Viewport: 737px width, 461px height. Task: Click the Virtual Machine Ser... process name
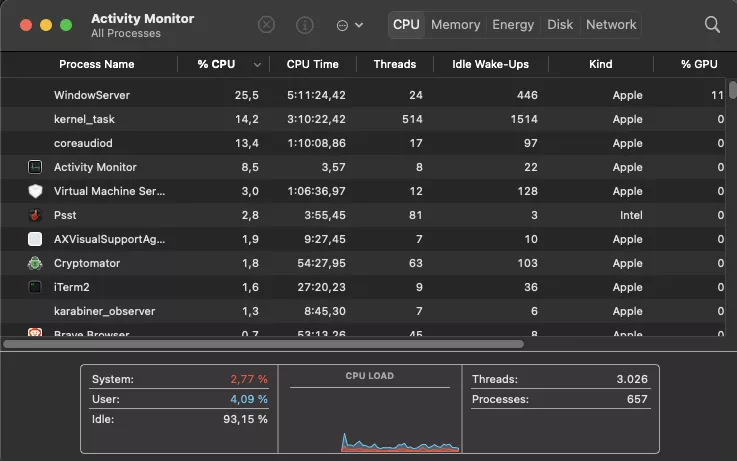[x=109, y=191]
